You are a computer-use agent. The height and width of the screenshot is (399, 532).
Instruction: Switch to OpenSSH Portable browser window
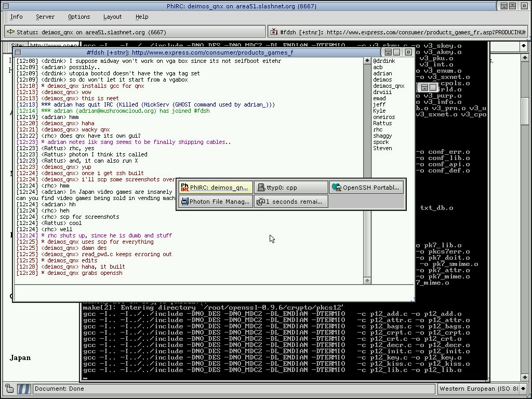[x=367, y=188]
